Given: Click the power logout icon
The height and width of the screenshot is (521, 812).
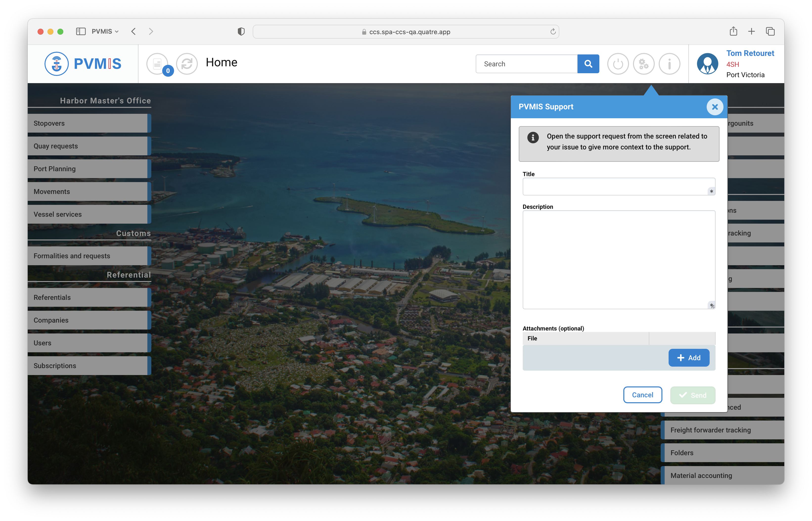Looking at the screenshot, I should pos(618,64).
